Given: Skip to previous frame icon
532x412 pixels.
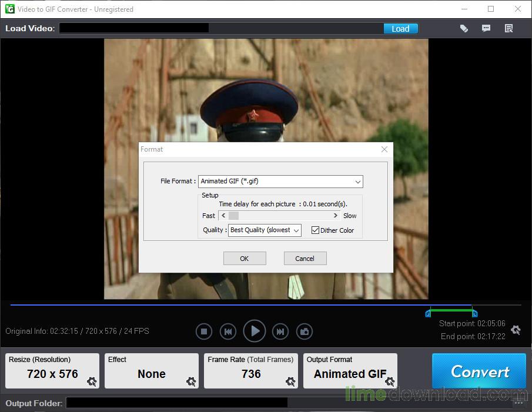Looking at the screenshot, I should coord(228,331).
